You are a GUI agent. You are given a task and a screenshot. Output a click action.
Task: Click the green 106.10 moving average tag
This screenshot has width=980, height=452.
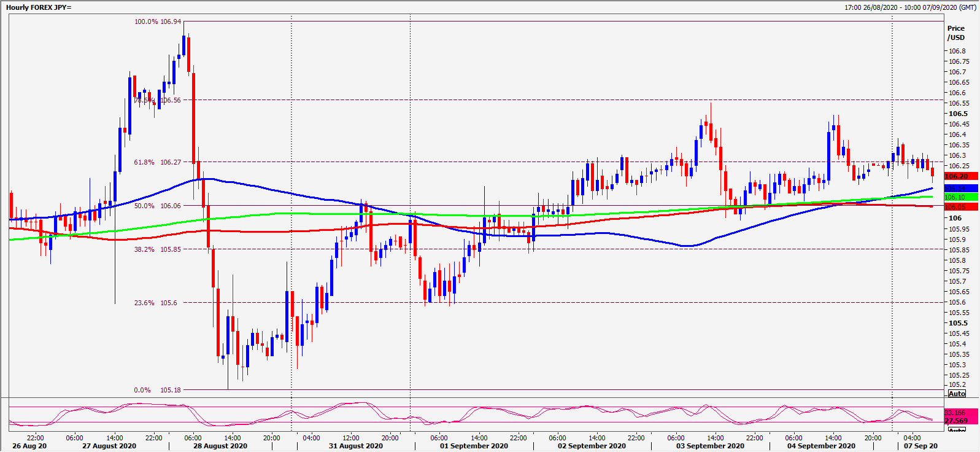(x=960, y=197)
